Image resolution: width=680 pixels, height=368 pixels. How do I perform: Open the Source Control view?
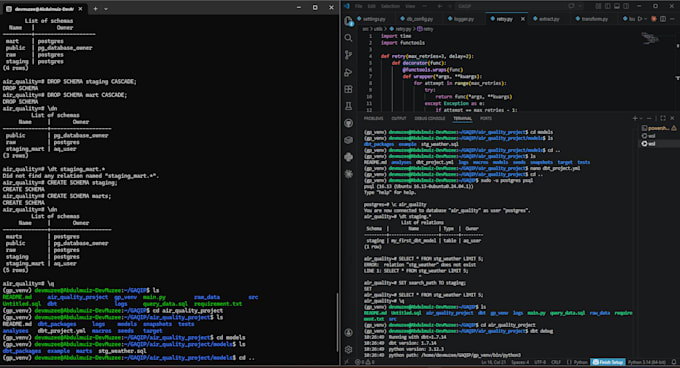[348, 55]
